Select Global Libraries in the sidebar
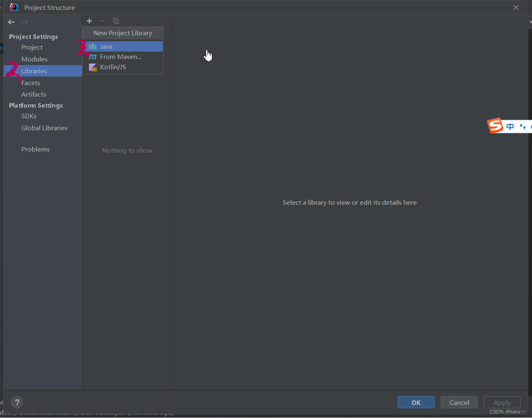This screenshot has height=418, width=532. click(44, 128)
